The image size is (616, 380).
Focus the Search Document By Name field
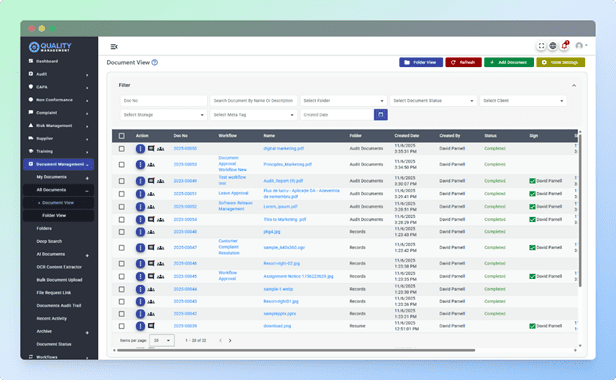pos(253,101)
